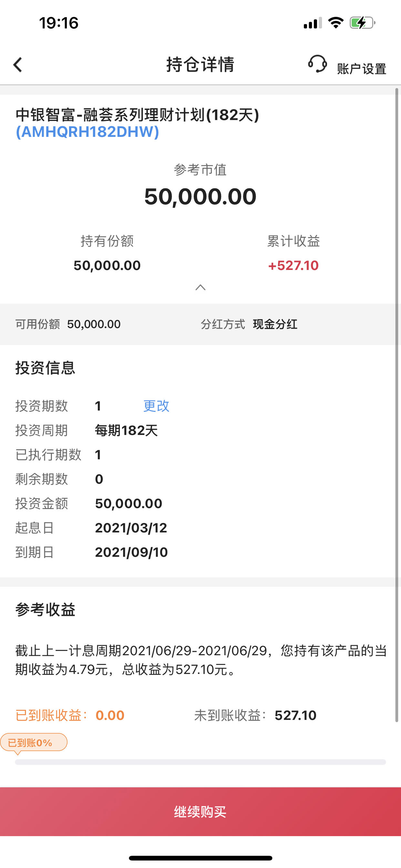This screenshot has height=868, width=401.
Task: Tap the 19:16 status bar clock
Action: click(x=59, y=23)
